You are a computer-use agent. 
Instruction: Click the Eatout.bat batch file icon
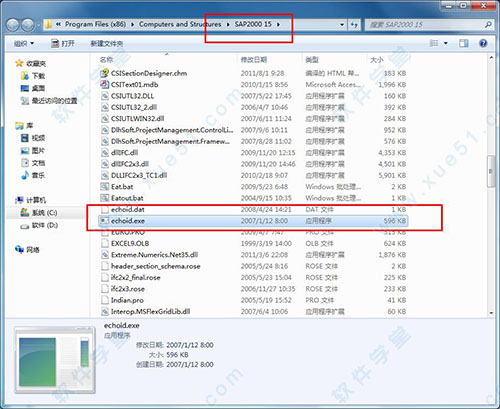click(105, 198)
